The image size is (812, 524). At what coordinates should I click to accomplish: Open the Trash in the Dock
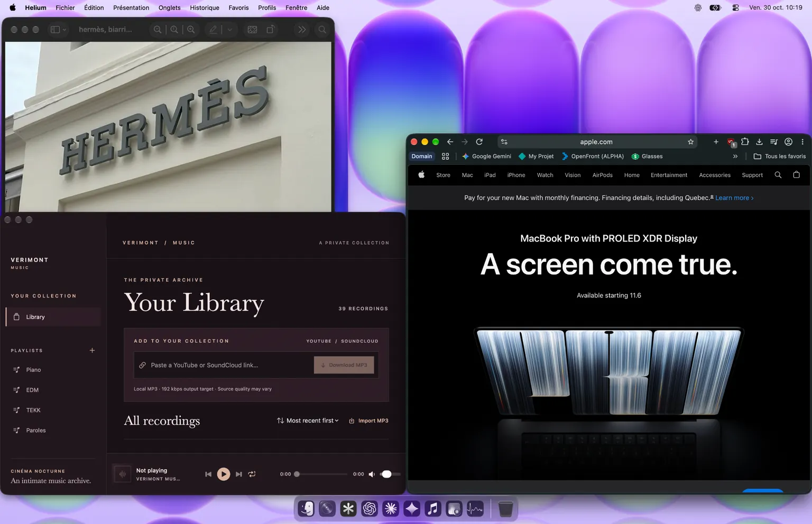505,509
